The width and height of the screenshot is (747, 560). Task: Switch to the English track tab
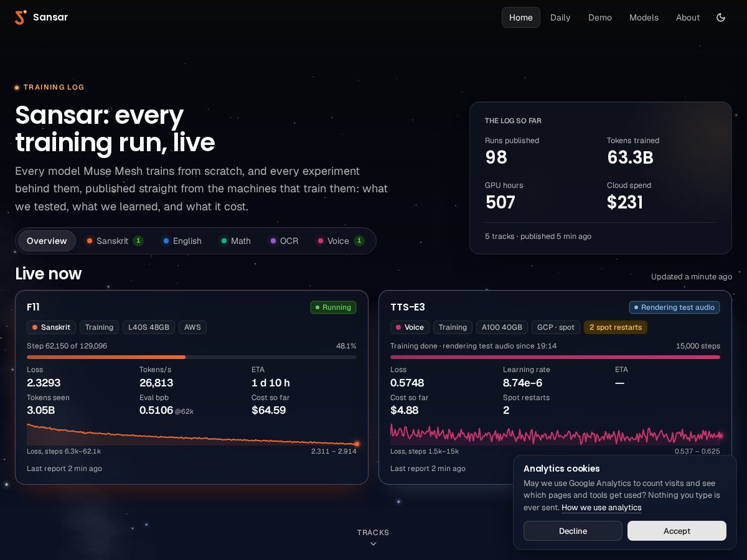[x=182, y=241]
